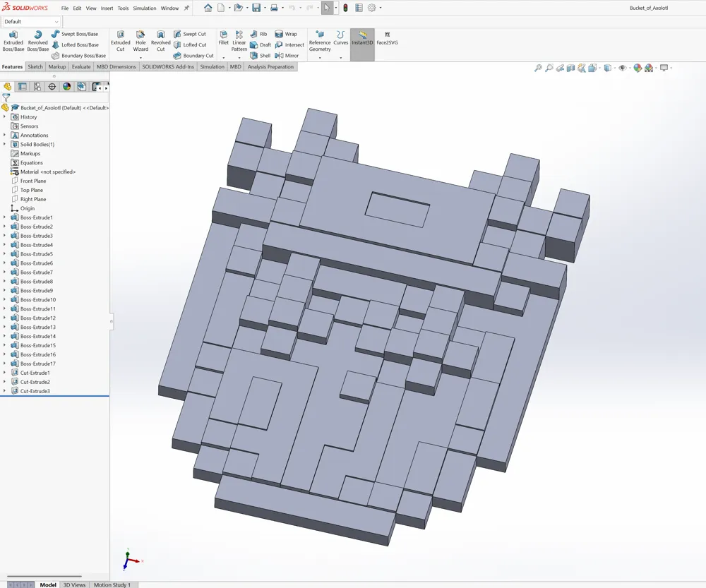Activate the Shell feature
706x588 pixels.
[260, 56]
